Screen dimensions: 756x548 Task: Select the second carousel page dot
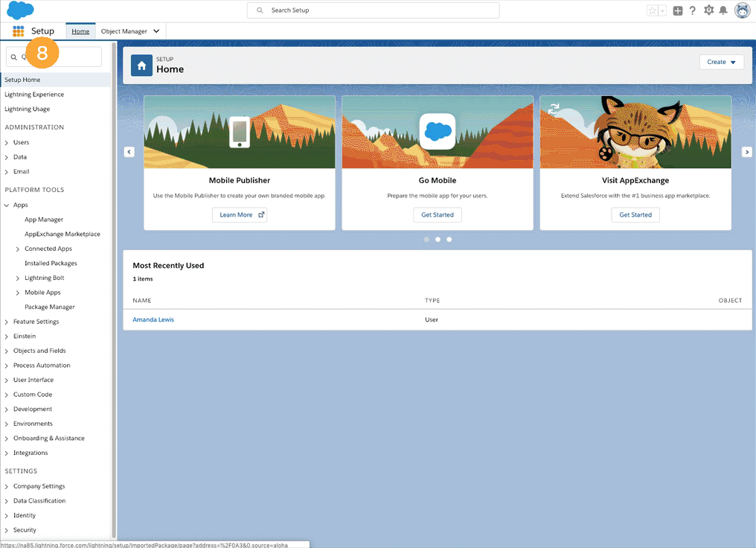438,240
